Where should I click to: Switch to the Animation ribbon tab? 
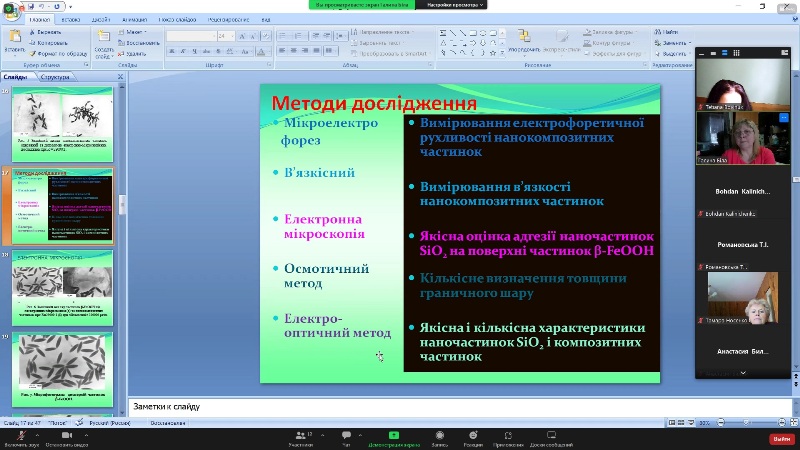[133, 19]
